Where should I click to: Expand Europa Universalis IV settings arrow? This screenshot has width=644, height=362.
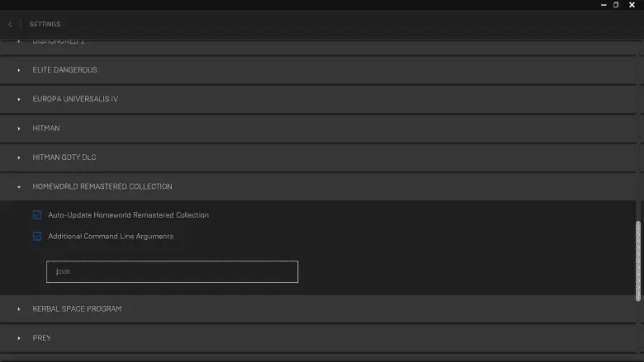point(19,99)
